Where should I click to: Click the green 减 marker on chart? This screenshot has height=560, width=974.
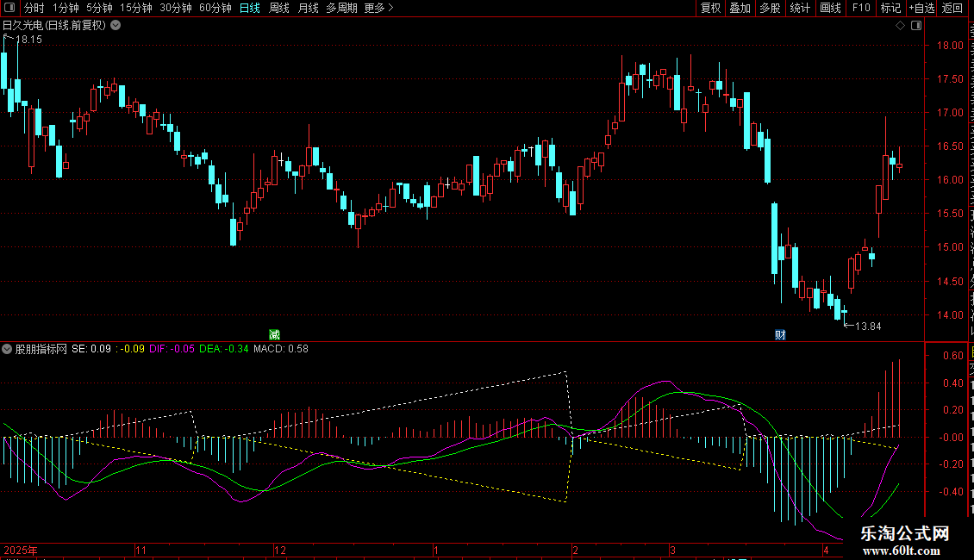click(x=274, y=334)
